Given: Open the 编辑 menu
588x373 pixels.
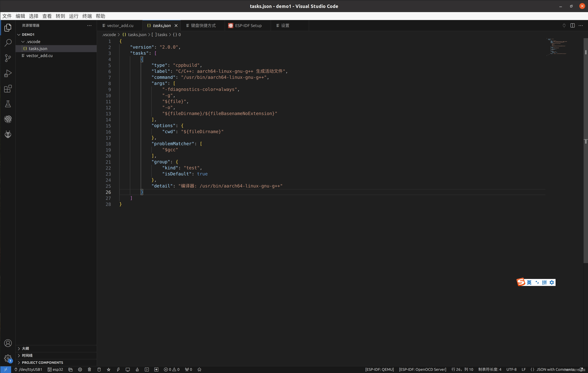Looking at the screenshot, I should (20, 16).
